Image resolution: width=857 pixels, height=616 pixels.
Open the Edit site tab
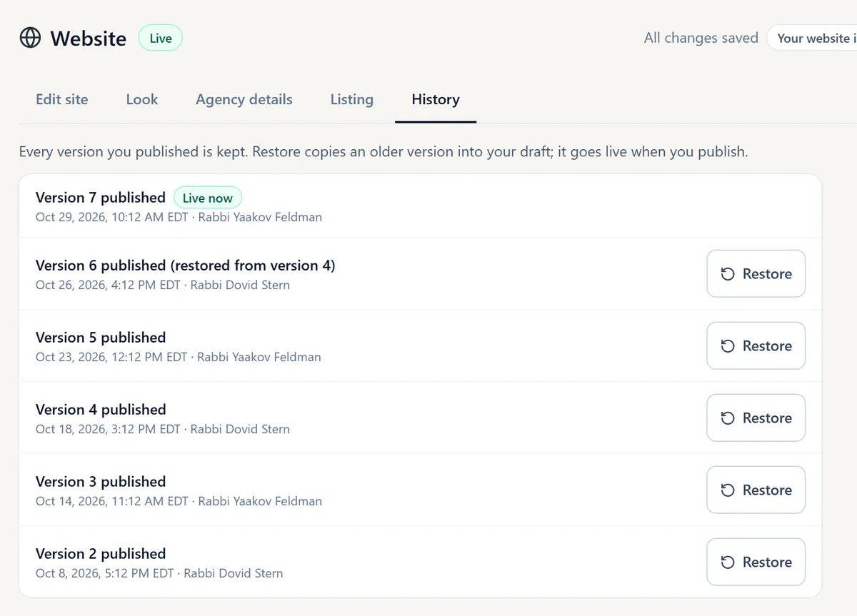click(x=62, y=99)
